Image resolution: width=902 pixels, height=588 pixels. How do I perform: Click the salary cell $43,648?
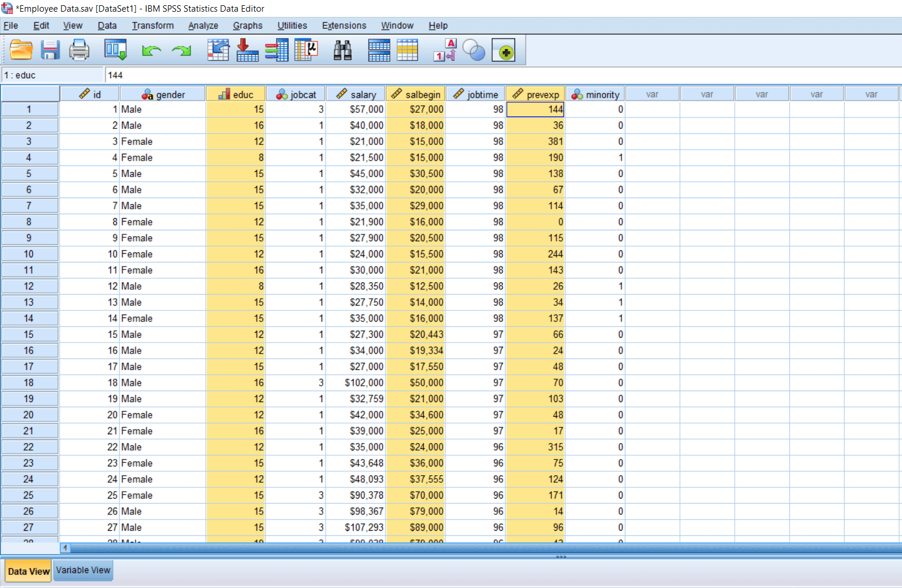tap(355, 463)
